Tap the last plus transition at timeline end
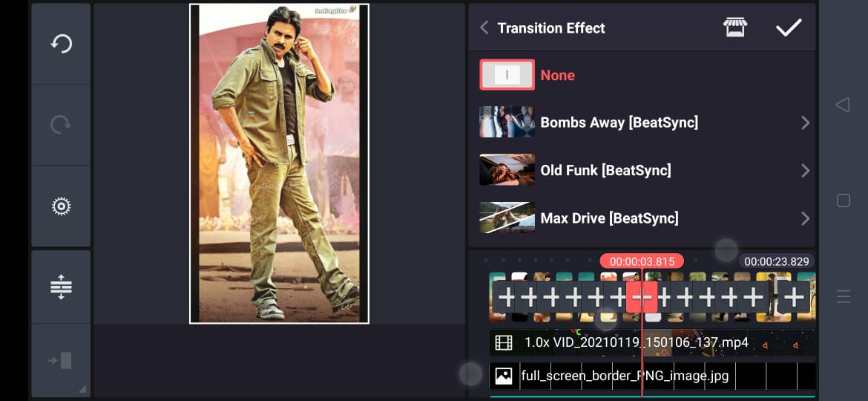This screenshot has height=401, width=868. (795, 298)
